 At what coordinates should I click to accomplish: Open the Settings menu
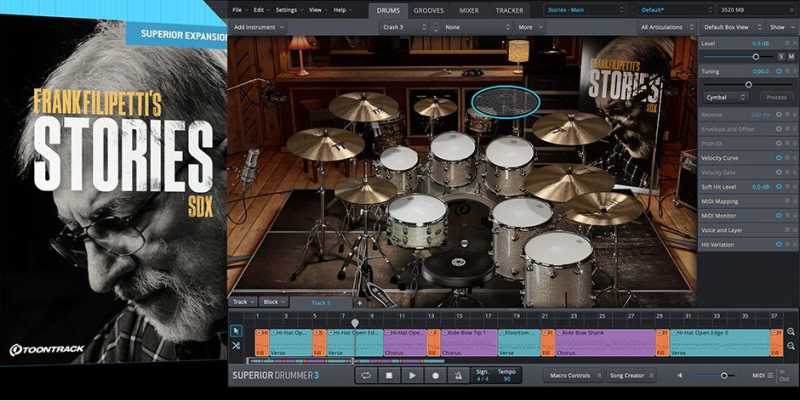(x=289, y=10)
